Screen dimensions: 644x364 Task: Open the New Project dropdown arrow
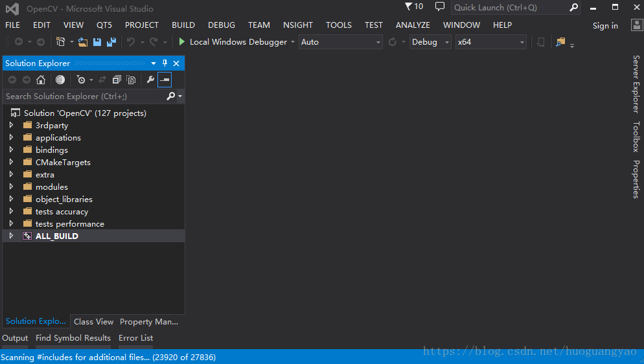pos(71,42)
